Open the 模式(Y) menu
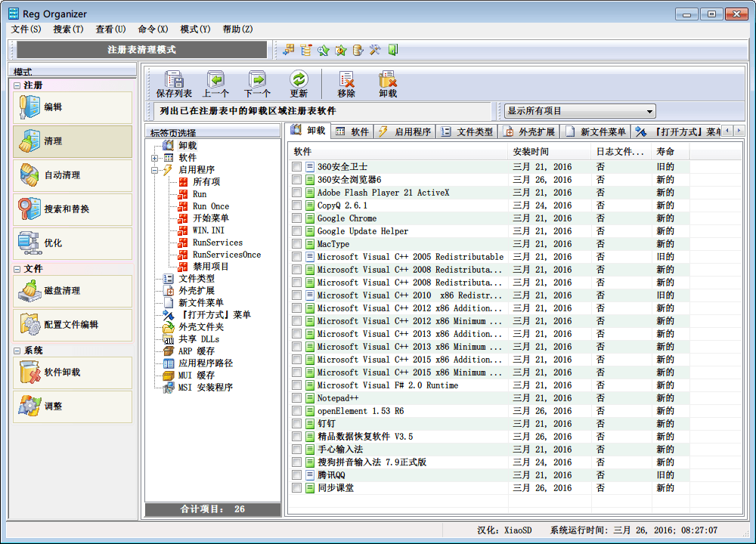The width and height of the screenshot is (756, 544). [195, 29]
